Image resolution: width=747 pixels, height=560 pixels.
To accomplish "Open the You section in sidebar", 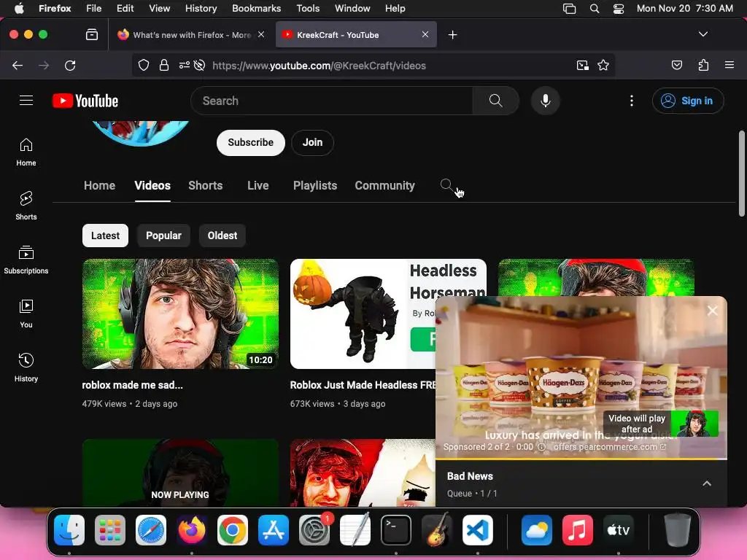I will [x=26, y=314].
